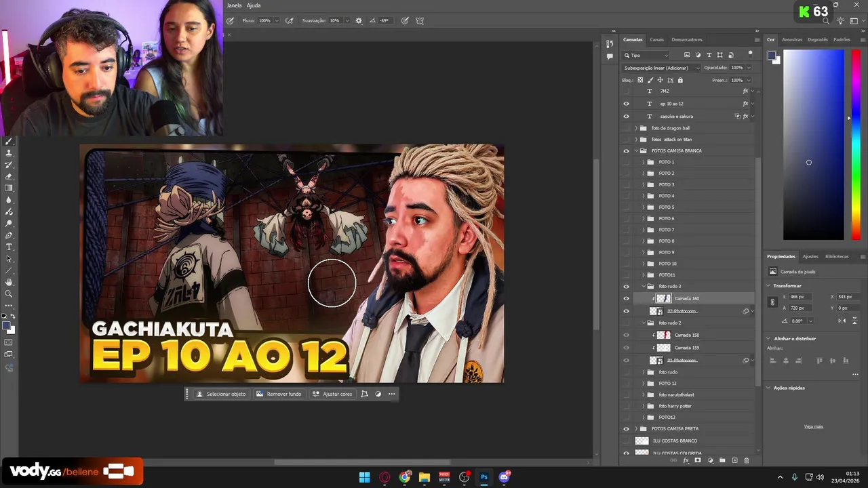This screenshot has width=868, height=488.
Task: Select the Pen tool
Action: click(9, 235)
